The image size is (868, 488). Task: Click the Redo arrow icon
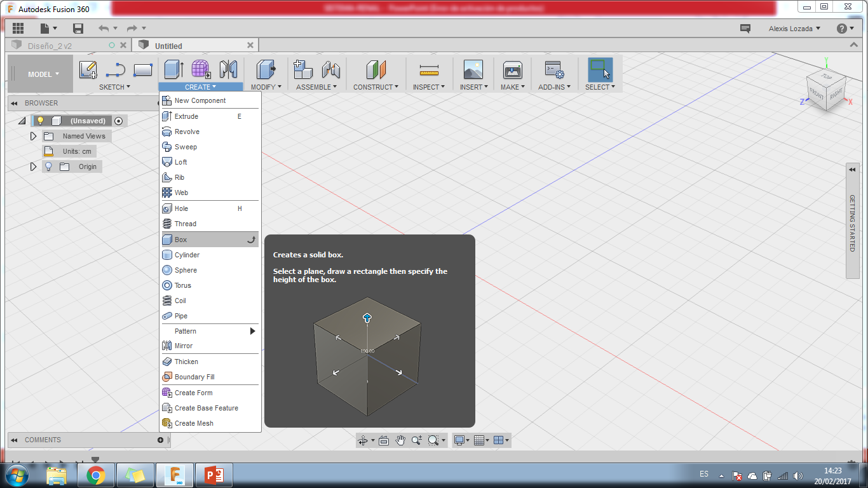(x=132, y=28)
